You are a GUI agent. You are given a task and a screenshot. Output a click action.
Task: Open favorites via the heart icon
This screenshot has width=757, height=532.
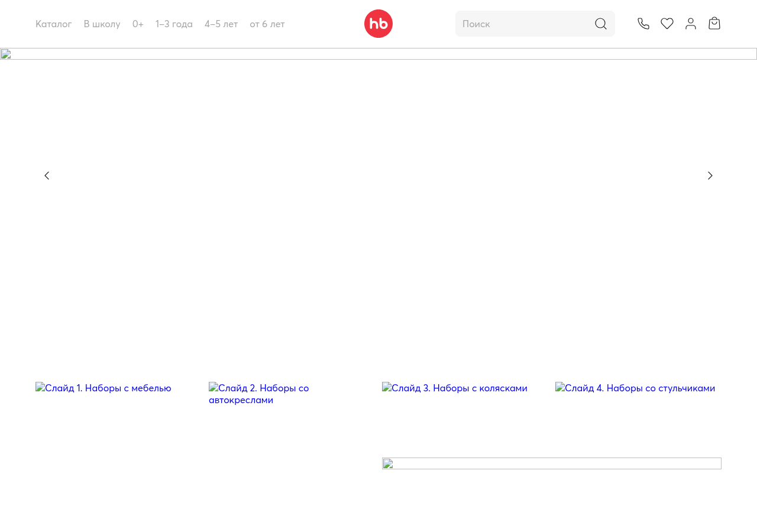coord(667,24)
